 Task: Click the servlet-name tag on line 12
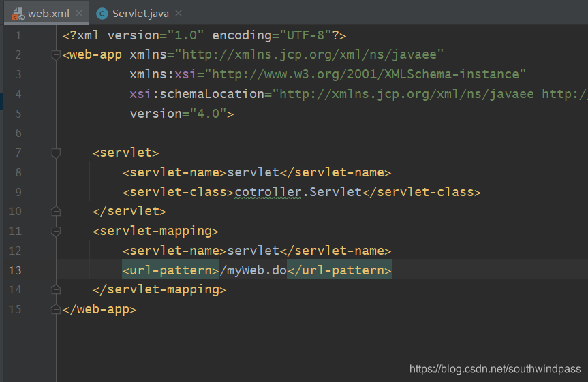pos(174,251)
